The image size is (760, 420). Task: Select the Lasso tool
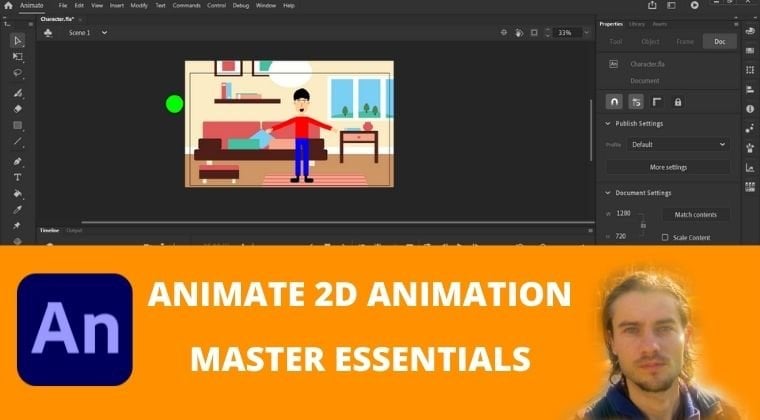(17, 73)
